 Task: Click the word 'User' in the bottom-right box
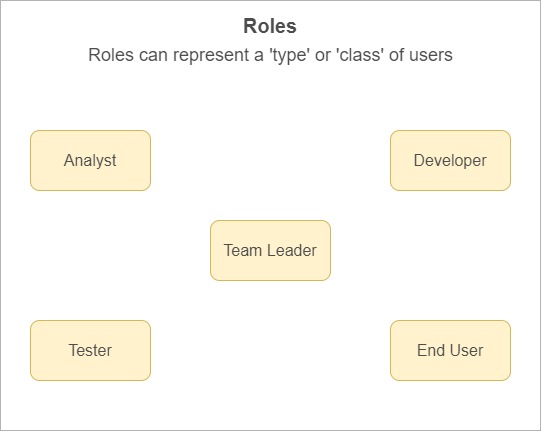(x=466, y=351)
